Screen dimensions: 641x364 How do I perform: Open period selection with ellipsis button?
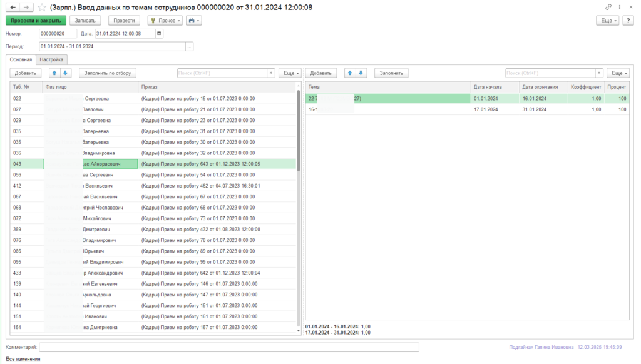pos(190,46)
